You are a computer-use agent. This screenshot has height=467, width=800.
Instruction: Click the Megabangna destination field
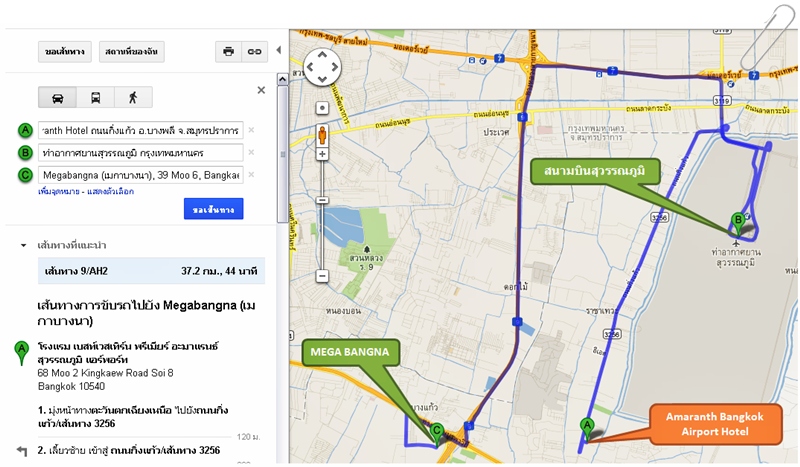[x=140, y=175]
